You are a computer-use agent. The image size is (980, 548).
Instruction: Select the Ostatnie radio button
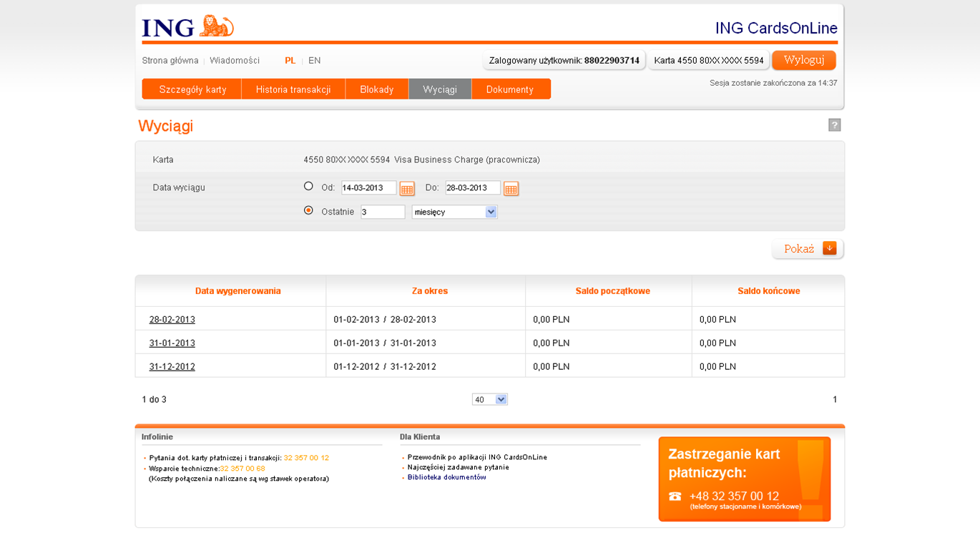[x=308, y=210]
